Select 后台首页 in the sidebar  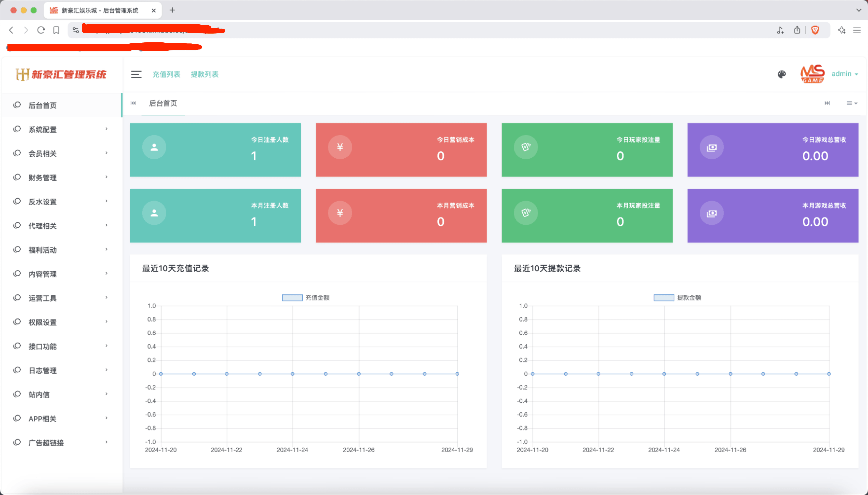(42, 105)
